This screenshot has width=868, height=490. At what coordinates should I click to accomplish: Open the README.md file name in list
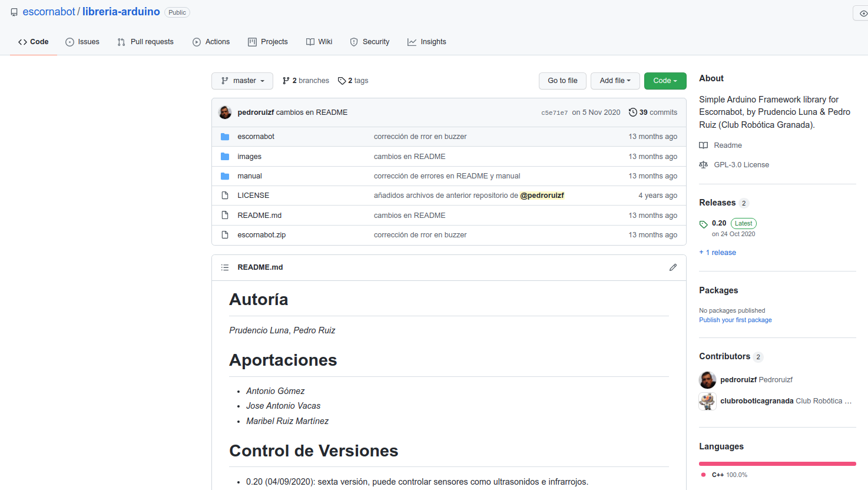point(259,216)
